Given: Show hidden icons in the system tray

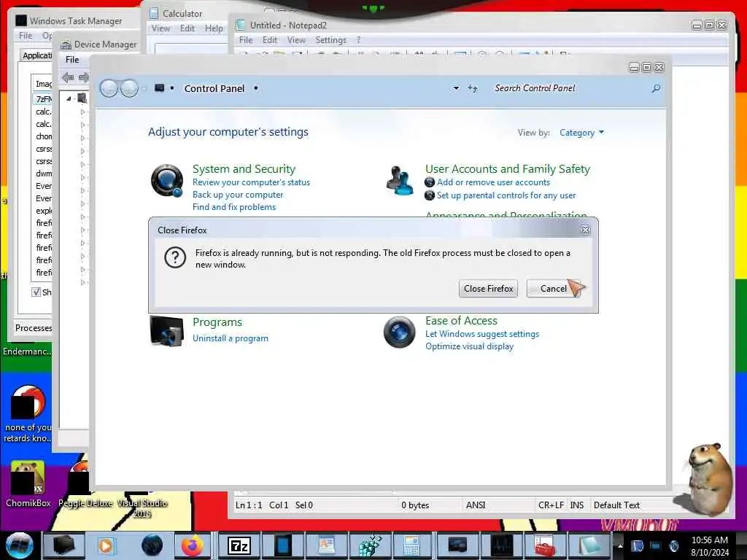Looking at the screenshot, I should [x=620, y=545].
